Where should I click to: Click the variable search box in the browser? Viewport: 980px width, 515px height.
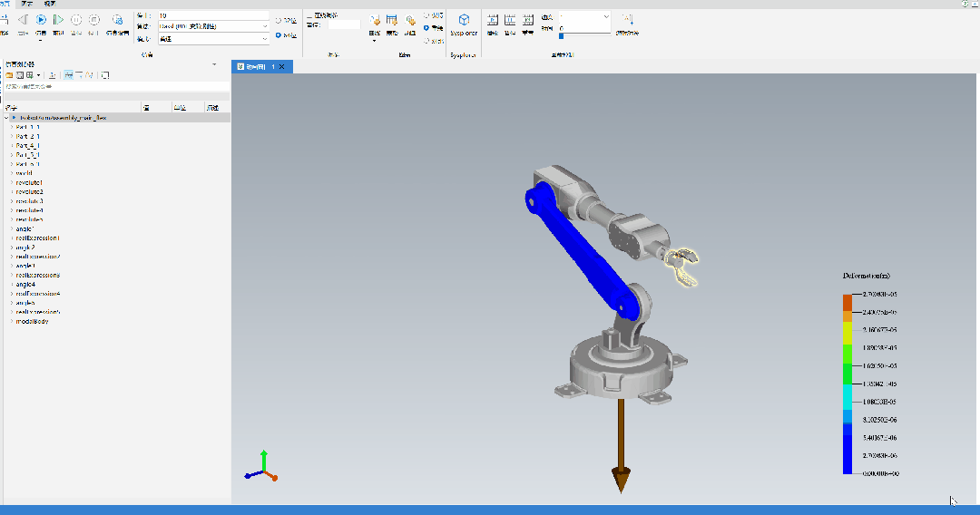tap(117, 87)
